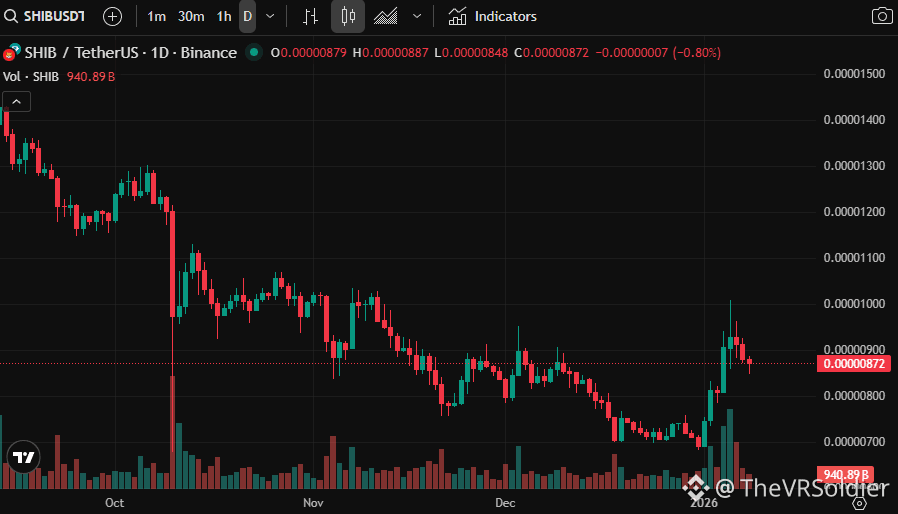Select the 30m timeframe
Viewport: 898px width, 514px height.
[x=191, y=17]
